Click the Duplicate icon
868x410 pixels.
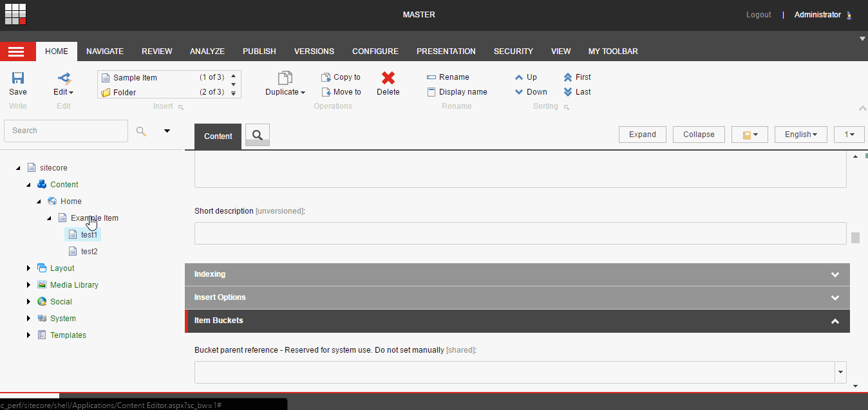[x=284, y=79]
